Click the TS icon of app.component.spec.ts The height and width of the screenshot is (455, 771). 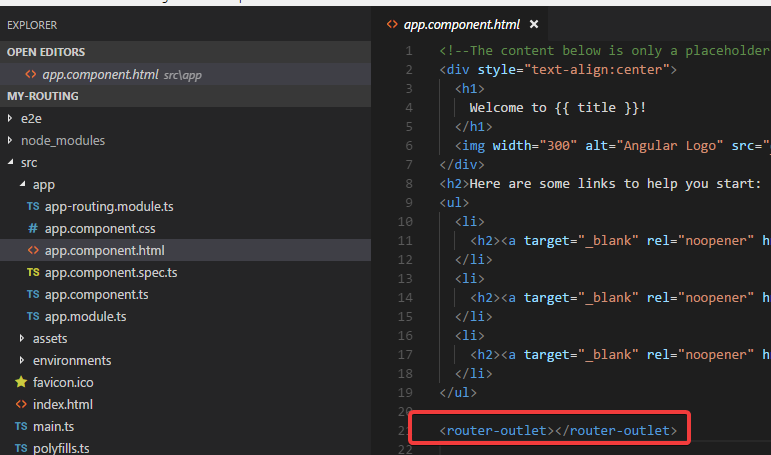tap(33, 272)
